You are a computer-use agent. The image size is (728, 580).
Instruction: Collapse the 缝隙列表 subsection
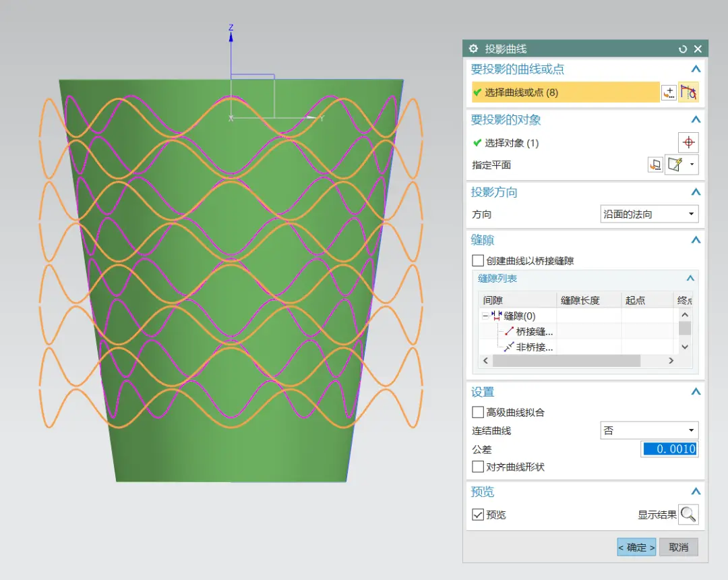pyautogui.click(x=690, y=278)
